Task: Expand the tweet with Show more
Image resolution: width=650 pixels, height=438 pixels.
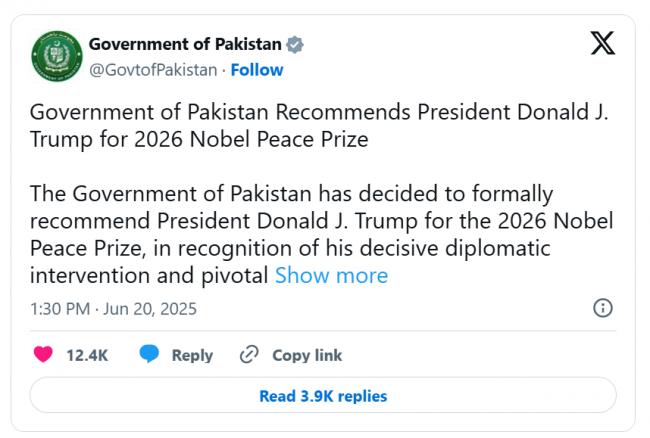Action: 331,275
